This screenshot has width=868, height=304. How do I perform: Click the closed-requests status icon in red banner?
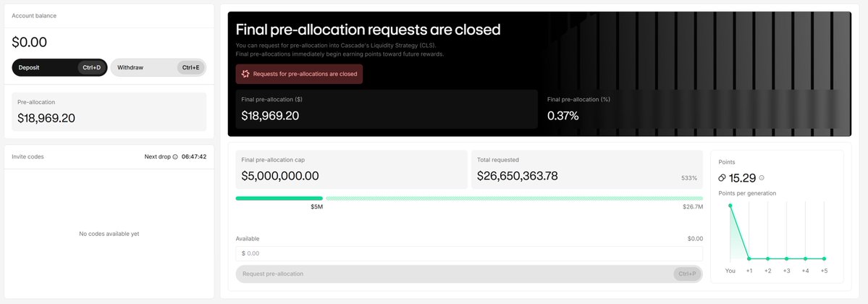[245, 74]
